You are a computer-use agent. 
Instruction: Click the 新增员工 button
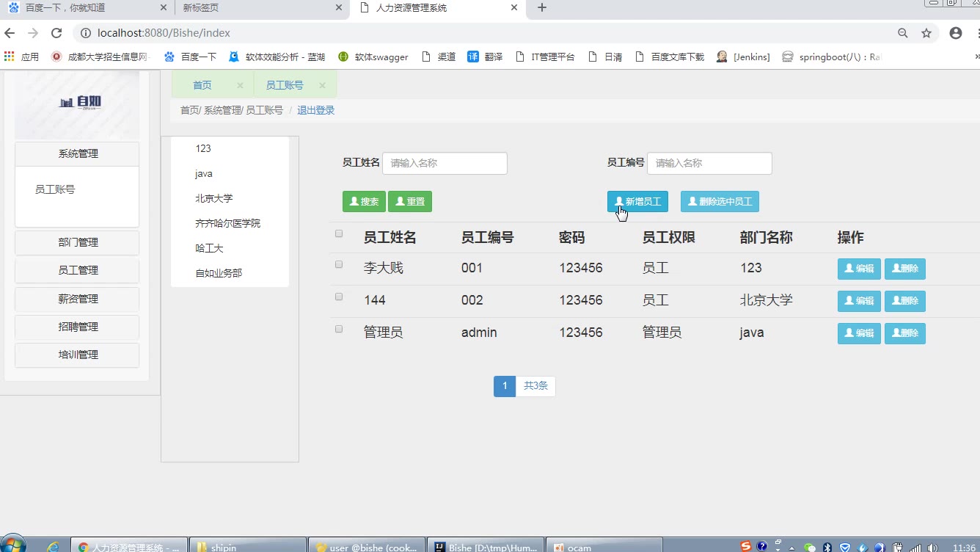pyautogui.click(x=637, y=202)
